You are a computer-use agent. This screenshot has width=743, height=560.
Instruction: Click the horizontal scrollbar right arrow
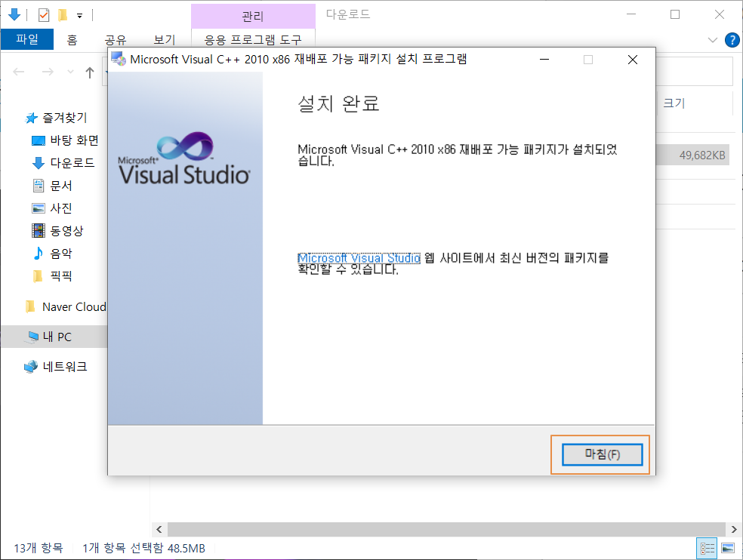(x=734, y=529)
